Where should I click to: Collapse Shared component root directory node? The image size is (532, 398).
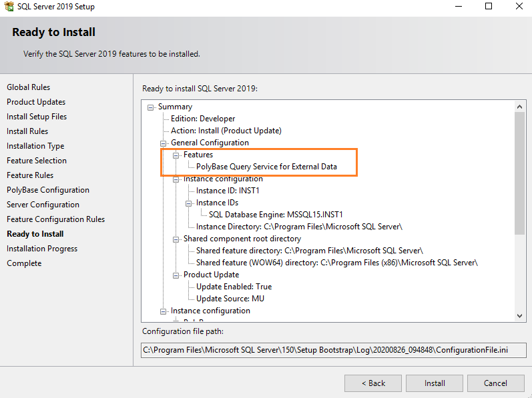[x=177, y=239]
